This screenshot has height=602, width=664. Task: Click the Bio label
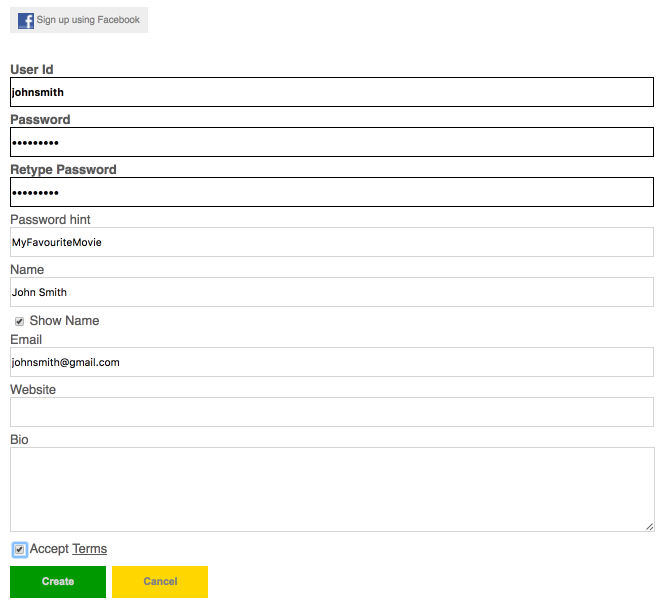tap(19, 439)
